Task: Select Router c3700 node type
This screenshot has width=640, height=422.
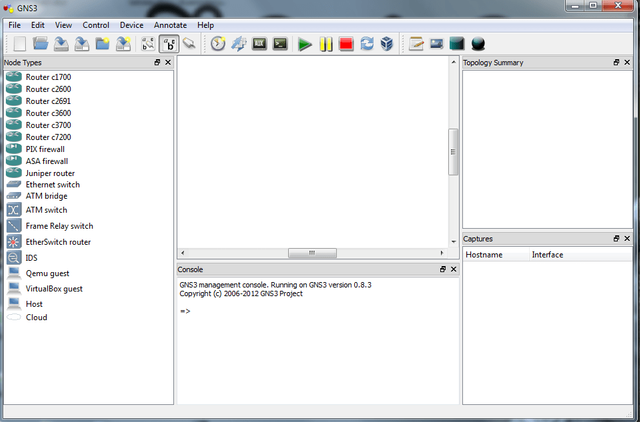Action: [x=39, y=125]
